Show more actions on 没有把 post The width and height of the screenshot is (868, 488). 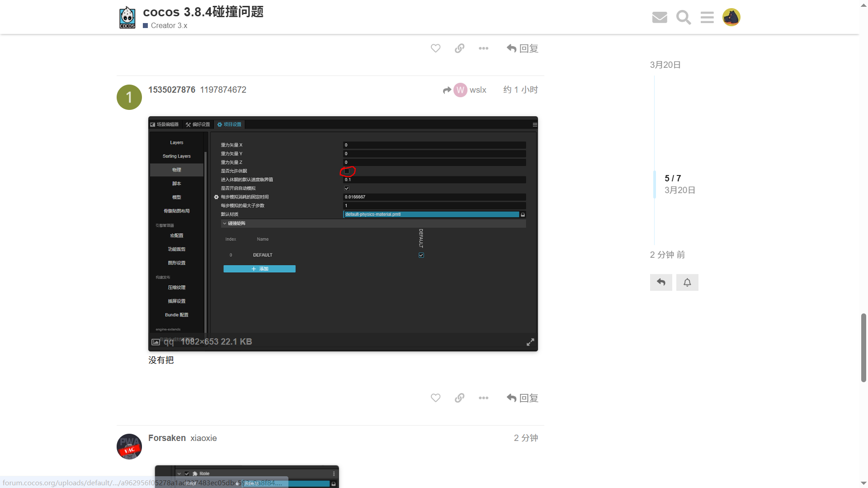coord(483,398)
